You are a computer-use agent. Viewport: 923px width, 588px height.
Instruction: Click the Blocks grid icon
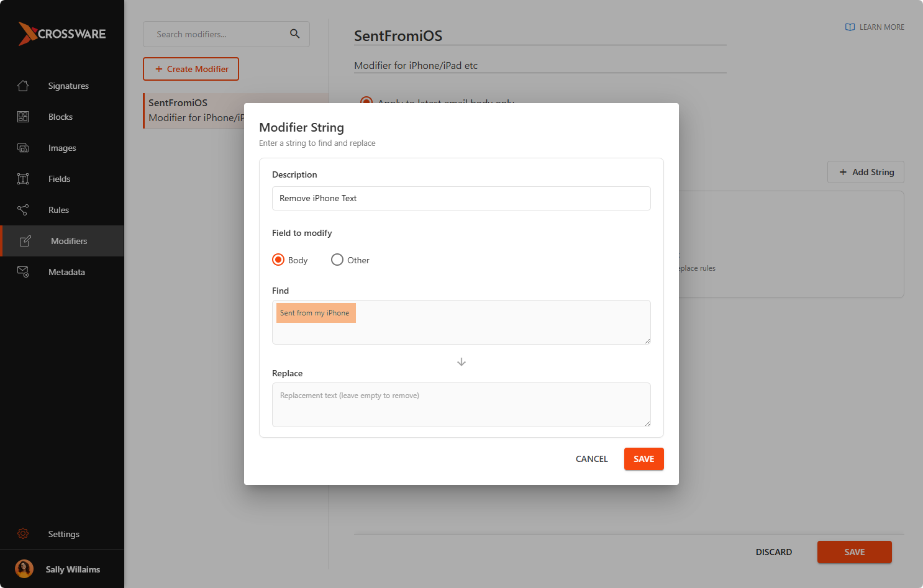pyautogui.click(x=23, y=117)
